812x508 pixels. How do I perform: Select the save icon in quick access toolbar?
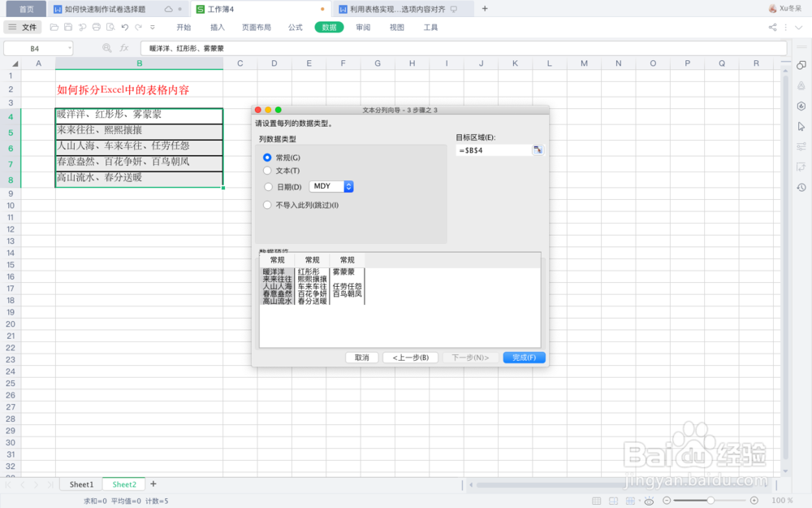coord(68,26)
